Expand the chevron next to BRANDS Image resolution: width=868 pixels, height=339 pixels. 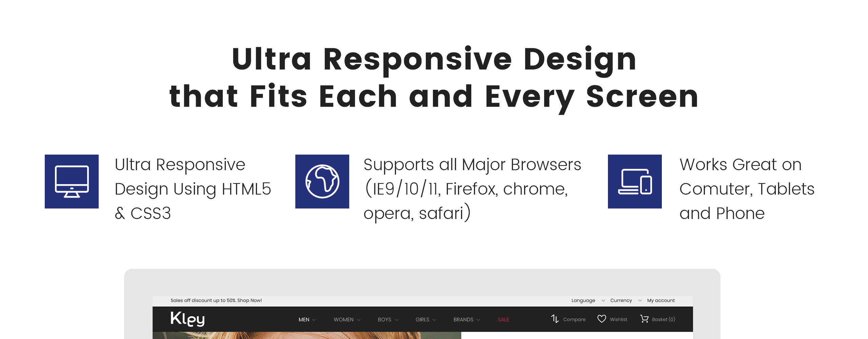pos(478,320)
